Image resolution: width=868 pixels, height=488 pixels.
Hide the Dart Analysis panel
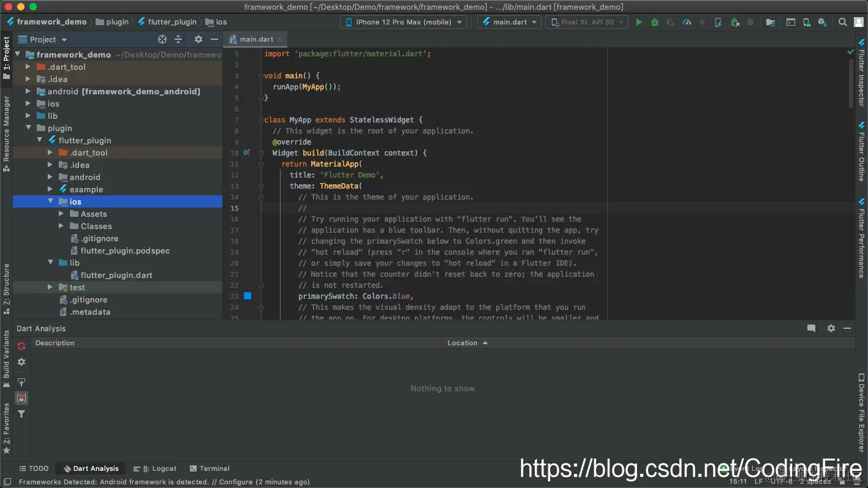point(847,328)
